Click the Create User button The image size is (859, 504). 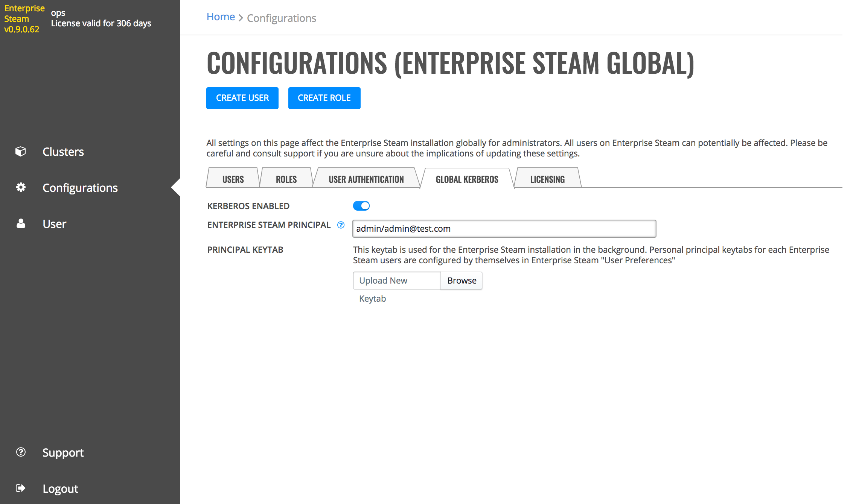[x=242, y=98]
